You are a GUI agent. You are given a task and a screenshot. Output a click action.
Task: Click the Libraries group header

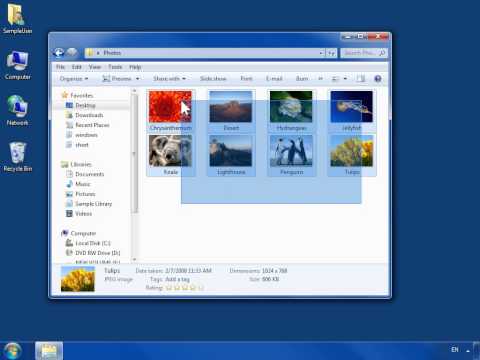[x=81, y=164]
